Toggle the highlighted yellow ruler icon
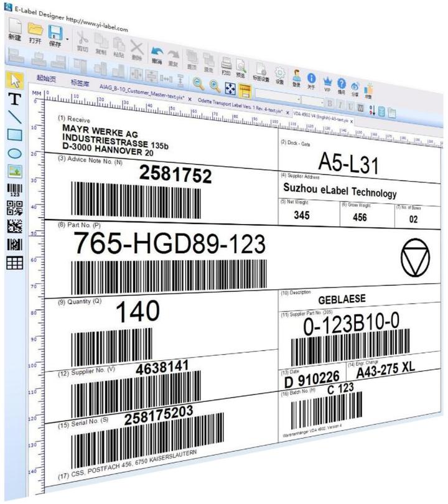 point(245,91)
